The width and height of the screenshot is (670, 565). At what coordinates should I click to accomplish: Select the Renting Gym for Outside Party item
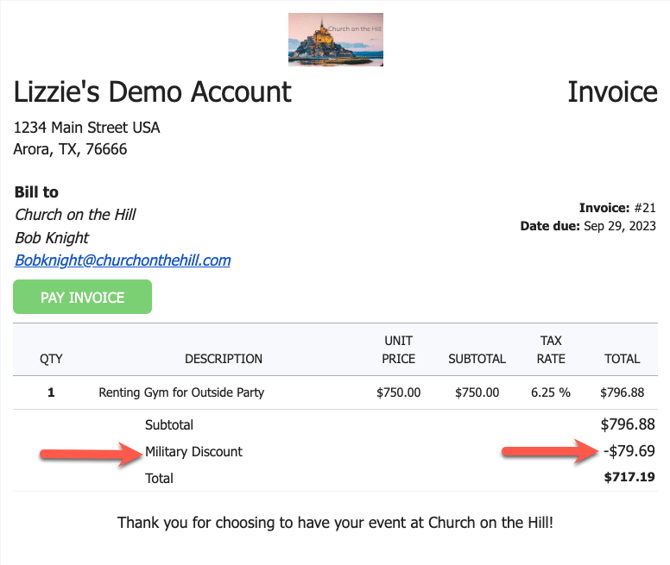pyautogui.click(x=181, y=393)
